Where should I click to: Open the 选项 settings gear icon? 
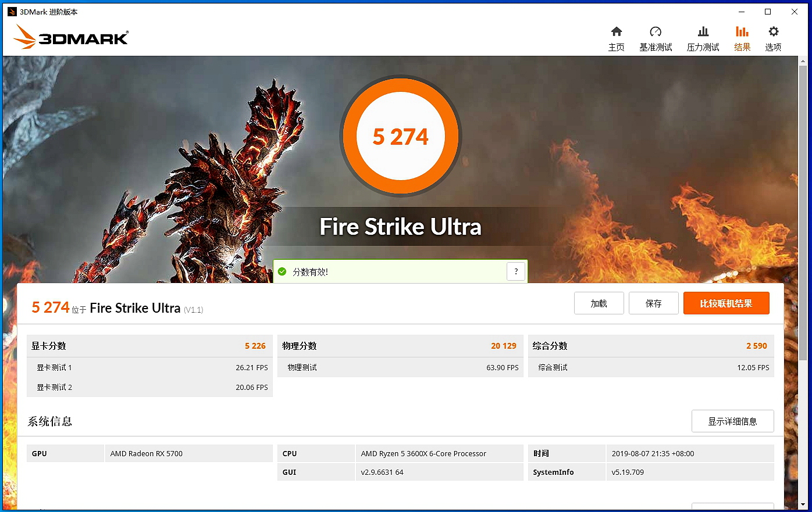pyautogui.click(x=773, y=38)
